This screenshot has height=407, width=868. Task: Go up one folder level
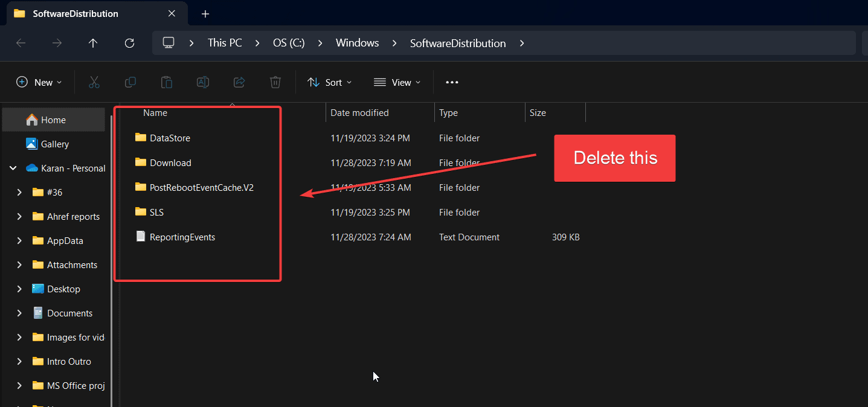pos(93,43)
